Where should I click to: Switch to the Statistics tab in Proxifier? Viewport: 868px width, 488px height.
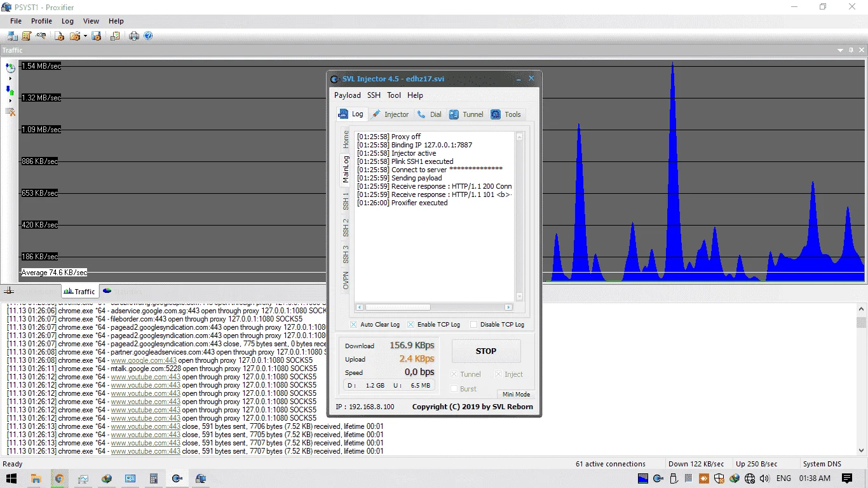tap(123, 292)
